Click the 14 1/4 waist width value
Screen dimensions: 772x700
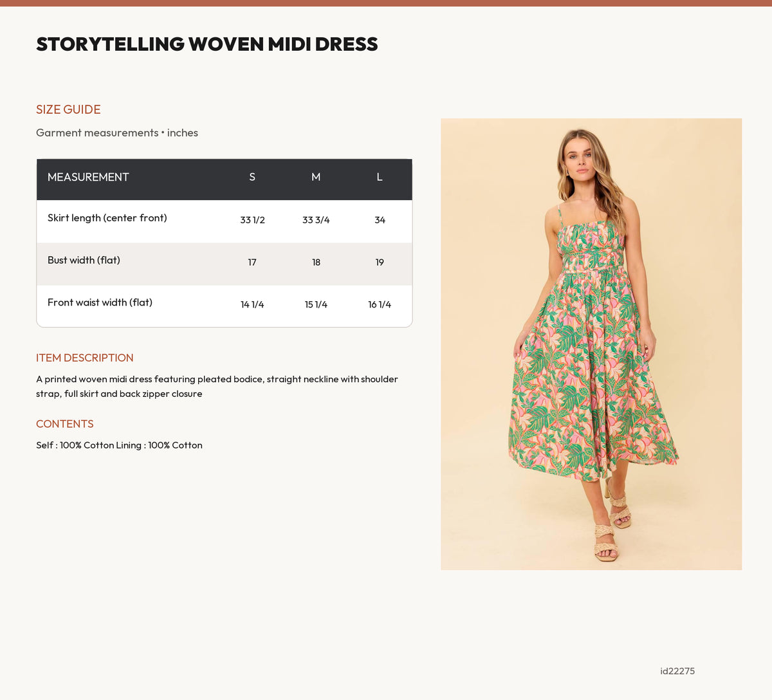pyautogui.click(x=252, y=304)
